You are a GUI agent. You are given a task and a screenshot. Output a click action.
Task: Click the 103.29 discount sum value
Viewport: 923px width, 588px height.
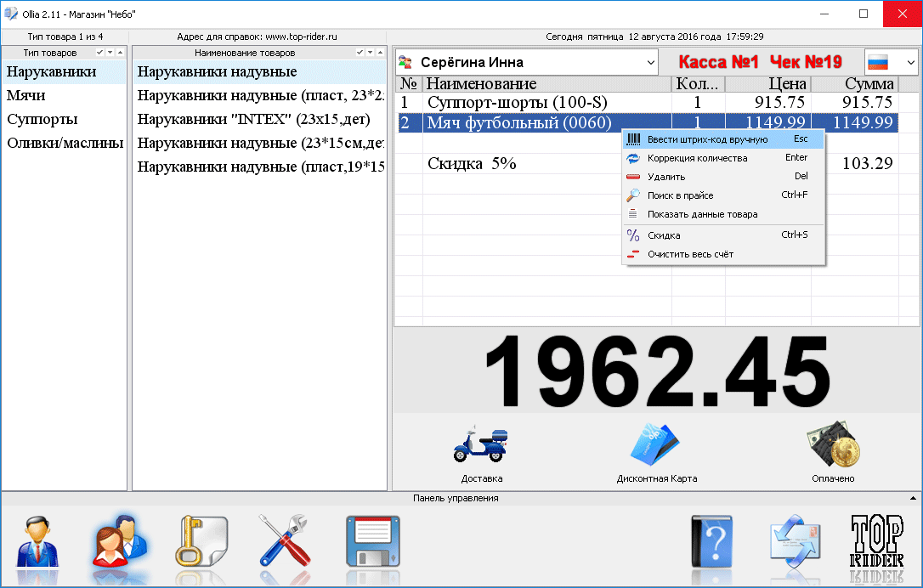pos(867,164)
